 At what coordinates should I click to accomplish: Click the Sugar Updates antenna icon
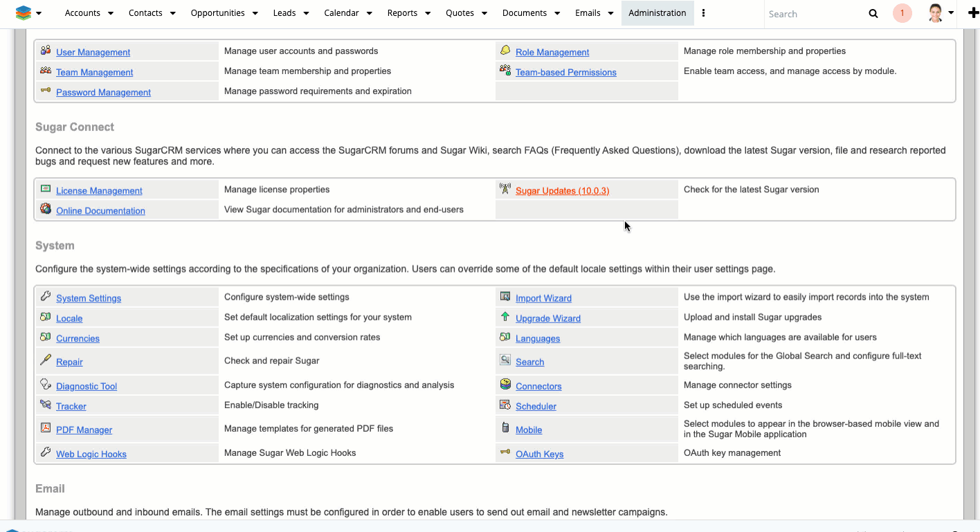[x=505, y=189]
